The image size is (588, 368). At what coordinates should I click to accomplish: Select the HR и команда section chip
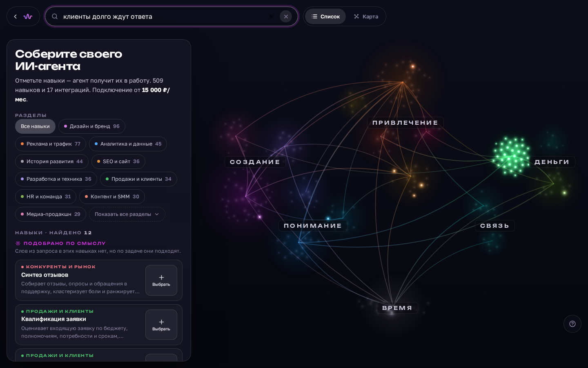point(46,197)
